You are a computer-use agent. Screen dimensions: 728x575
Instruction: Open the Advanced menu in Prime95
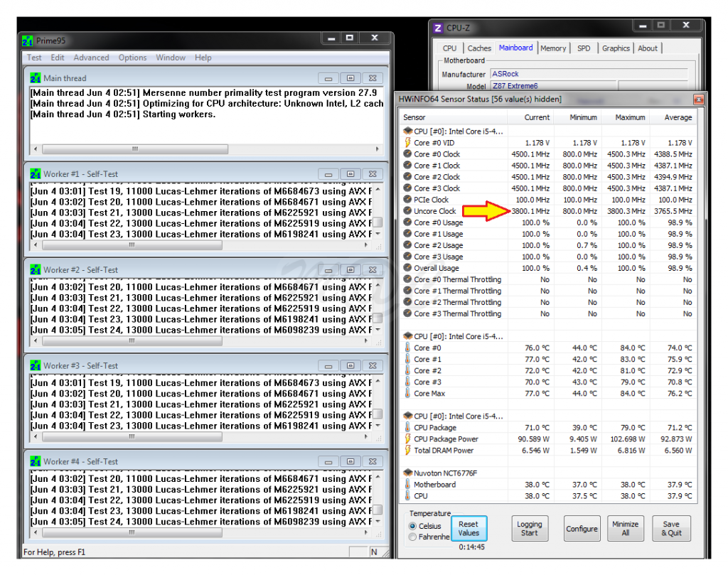91,58
